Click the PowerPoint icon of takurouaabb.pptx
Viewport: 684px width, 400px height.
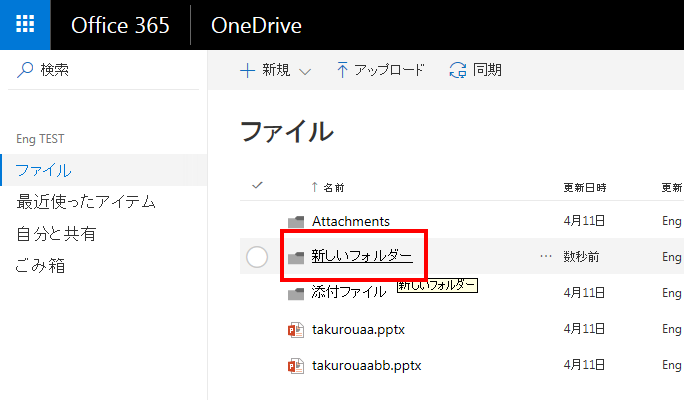pos(296,366)
